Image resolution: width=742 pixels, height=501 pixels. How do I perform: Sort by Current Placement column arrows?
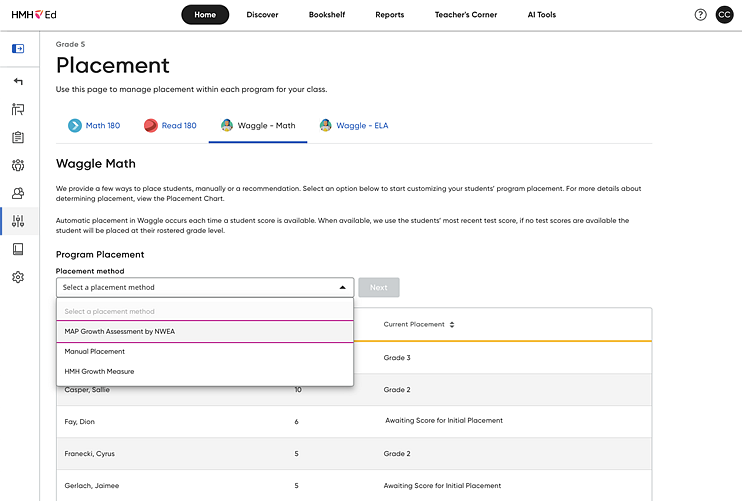click(452, 325)
